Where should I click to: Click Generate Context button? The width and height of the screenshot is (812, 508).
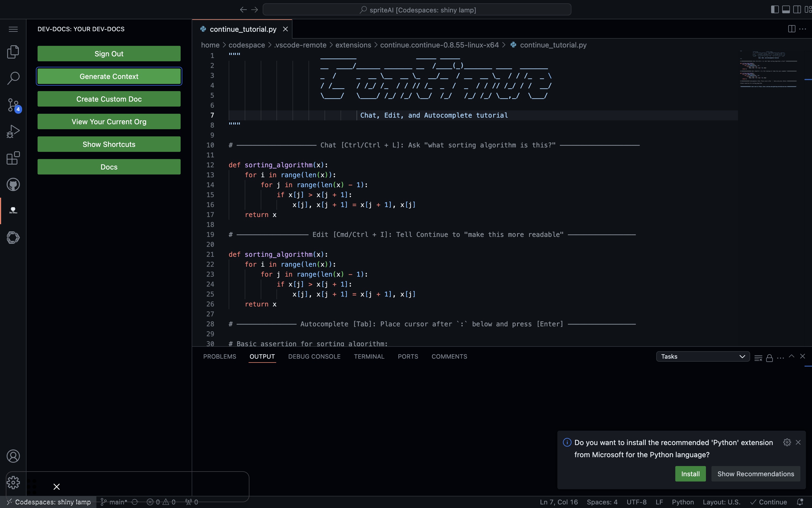108,75
